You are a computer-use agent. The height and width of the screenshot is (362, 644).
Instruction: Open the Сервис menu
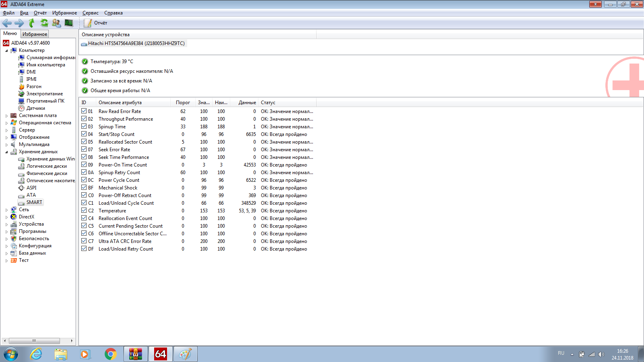91,13
